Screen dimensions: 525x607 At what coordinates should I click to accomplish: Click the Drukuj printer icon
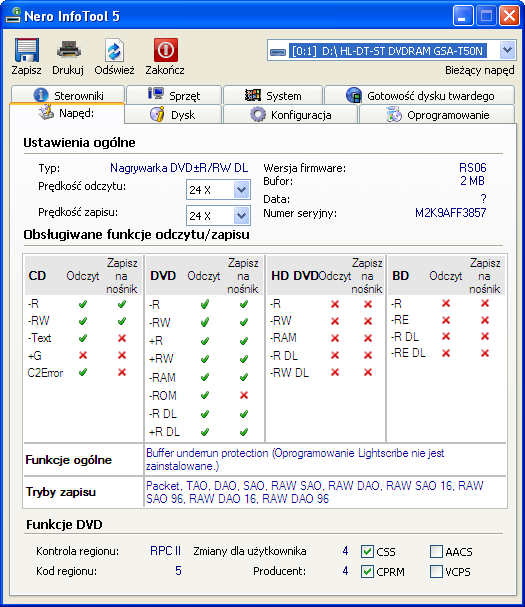[69, 50]
